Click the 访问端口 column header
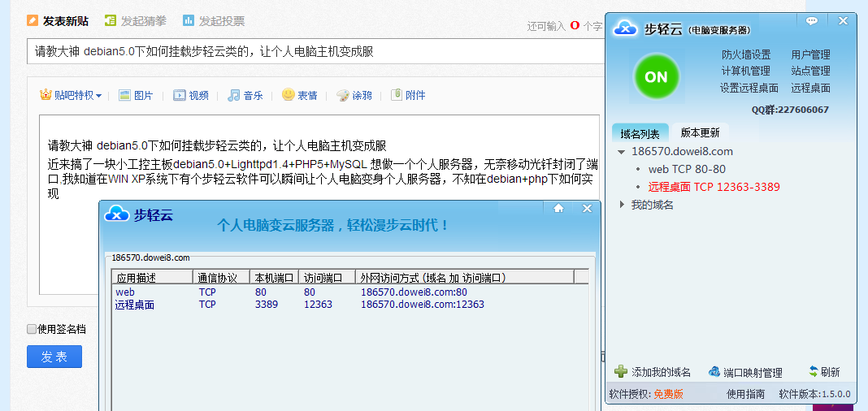 [x=328, y=277]
